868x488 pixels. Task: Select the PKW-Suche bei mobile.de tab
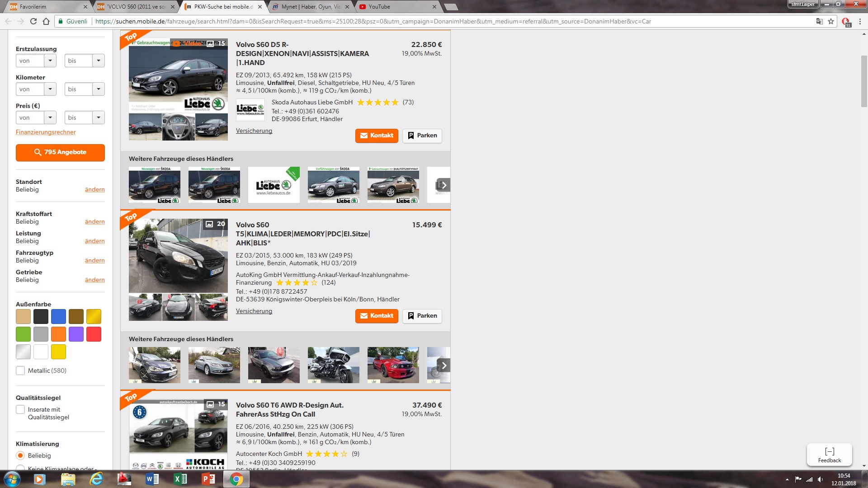point(223,7)
